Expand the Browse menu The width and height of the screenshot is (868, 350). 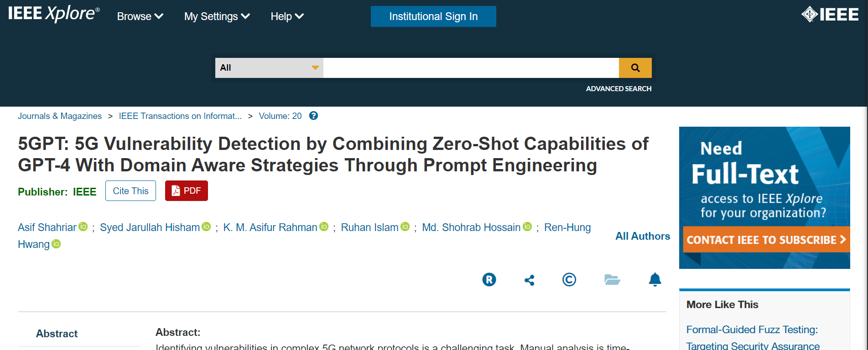click(x=140, y=16)
